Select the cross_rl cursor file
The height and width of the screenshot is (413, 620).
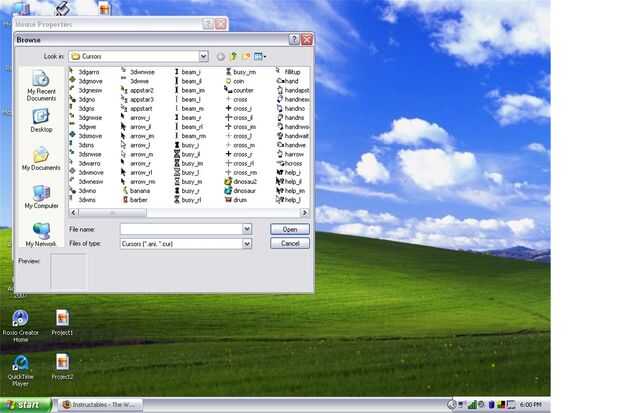click(x=240, y=163)
